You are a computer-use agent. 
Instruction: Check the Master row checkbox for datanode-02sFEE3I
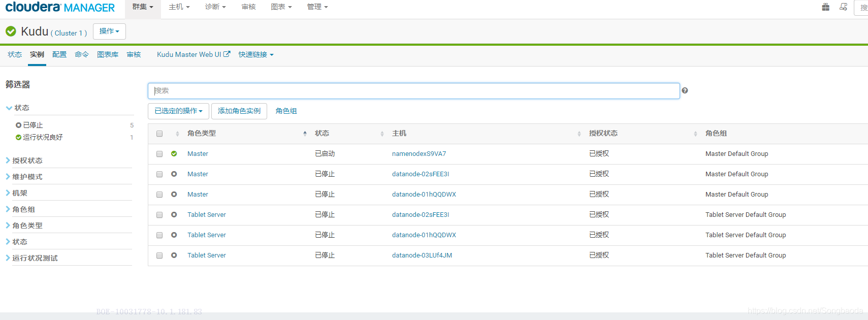159,174
